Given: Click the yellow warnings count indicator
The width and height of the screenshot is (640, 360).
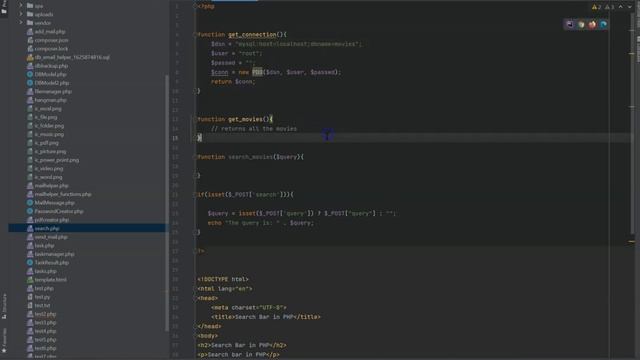Looking at the screenshot, I should pos(596,7).
